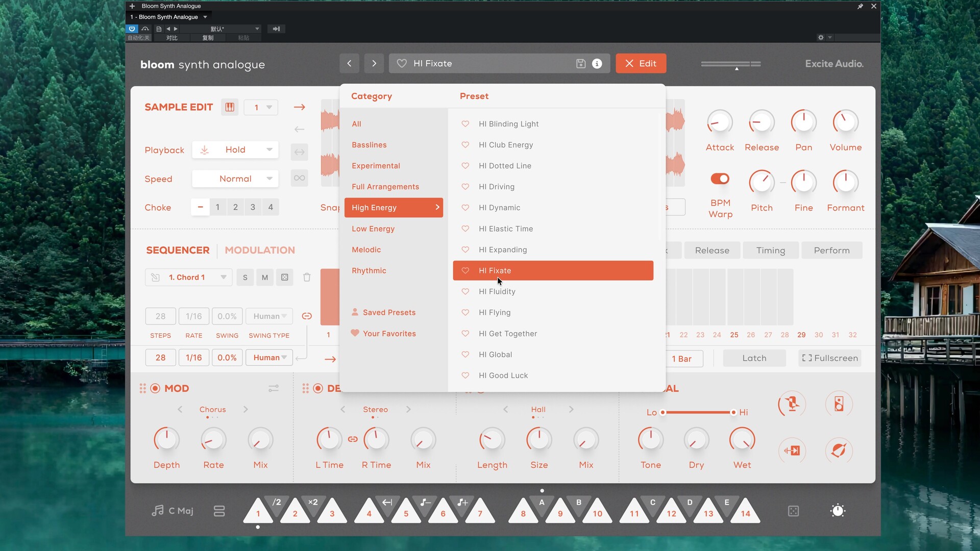Viewport: 980px width, 551px height.
Task: Select the Full Arrangements category
Action: click(385, 187)
